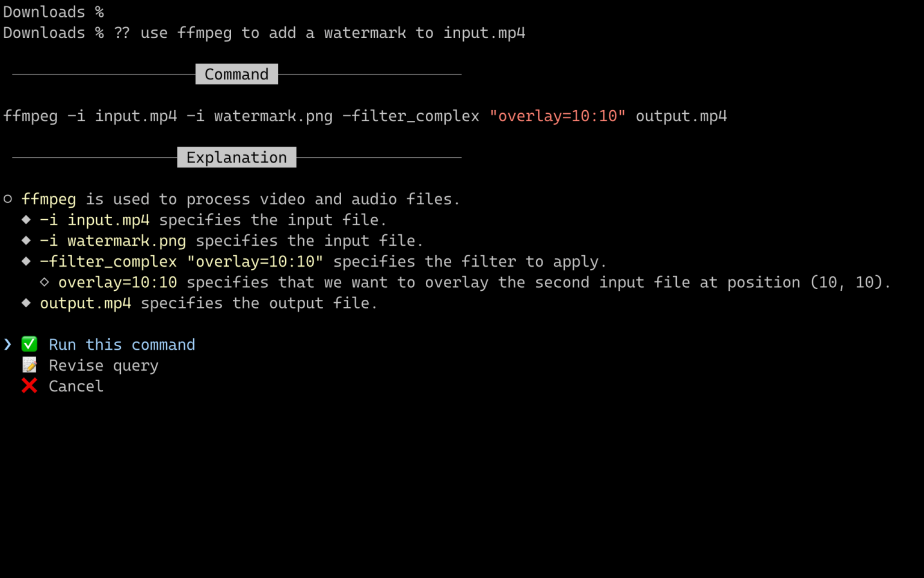Click the query text after the ?? prompt

[x=331, y=33]
